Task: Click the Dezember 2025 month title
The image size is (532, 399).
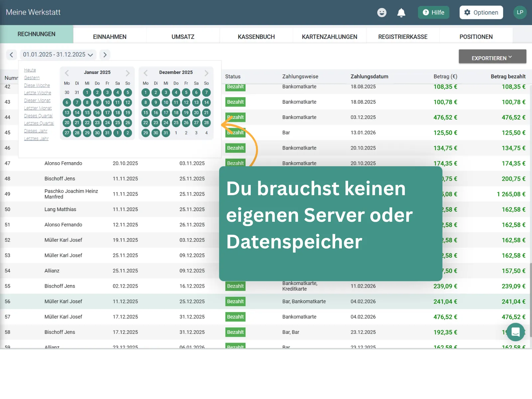Action: pos(176,72)
